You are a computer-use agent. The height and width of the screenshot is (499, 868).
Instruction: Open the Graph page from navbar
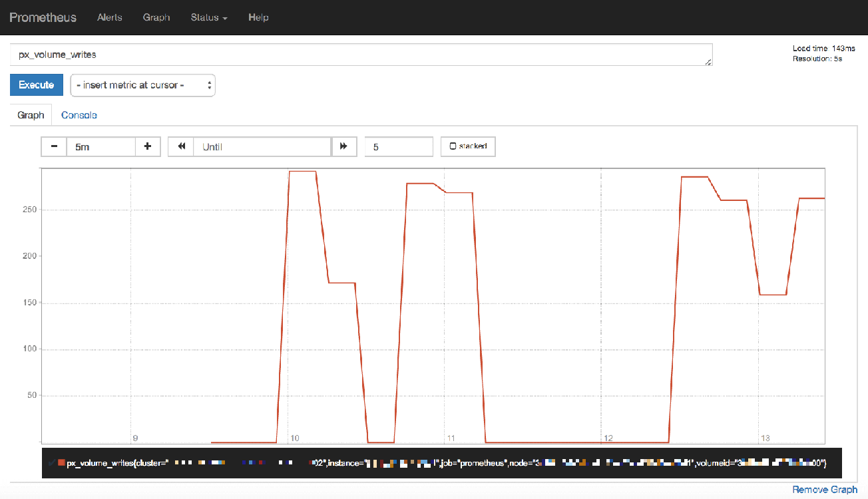(156, 17)
